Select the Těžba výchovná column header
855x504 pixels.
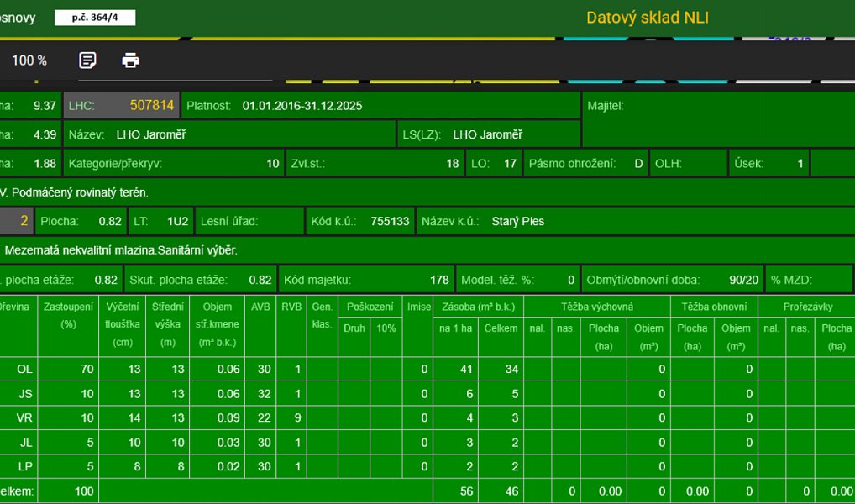tap(597, 307)
